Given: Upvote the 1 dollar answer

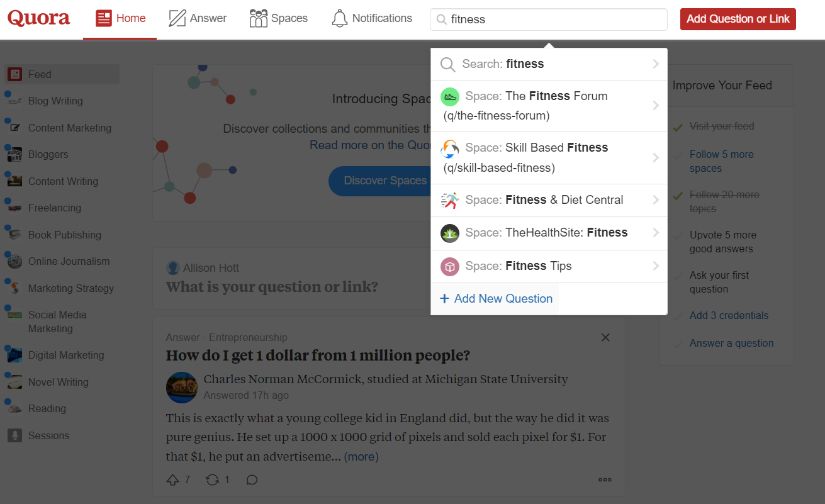Looking at the screenshot, I should [173, 479].
